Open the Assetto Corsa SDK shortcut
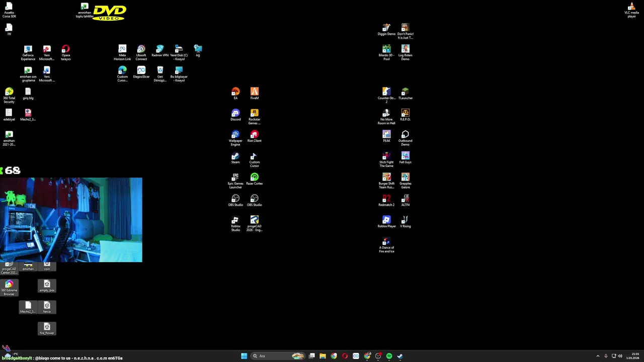The image size is (644, 362). [9, 10]
